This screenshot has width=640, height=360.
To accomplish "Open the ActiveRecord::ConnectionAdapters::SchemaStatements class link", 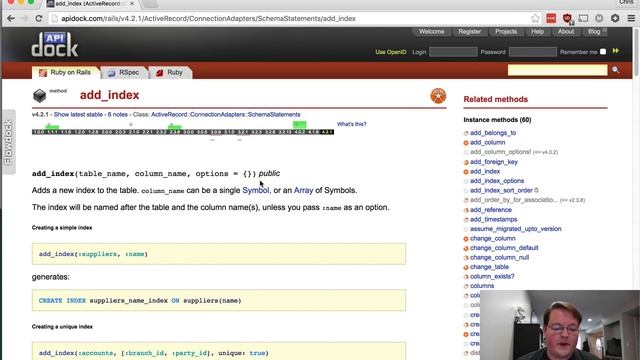I will (226, 114).
